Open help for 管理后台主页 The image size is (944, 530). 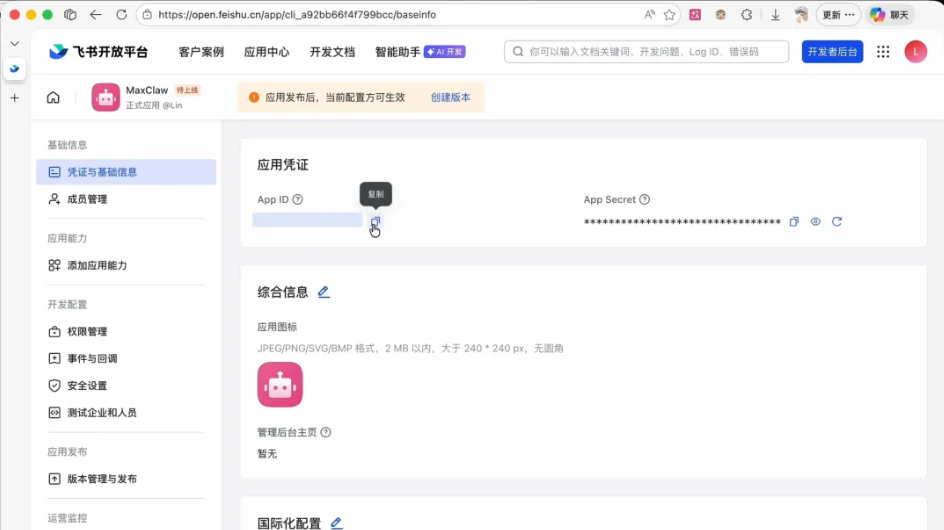(326, 432)
